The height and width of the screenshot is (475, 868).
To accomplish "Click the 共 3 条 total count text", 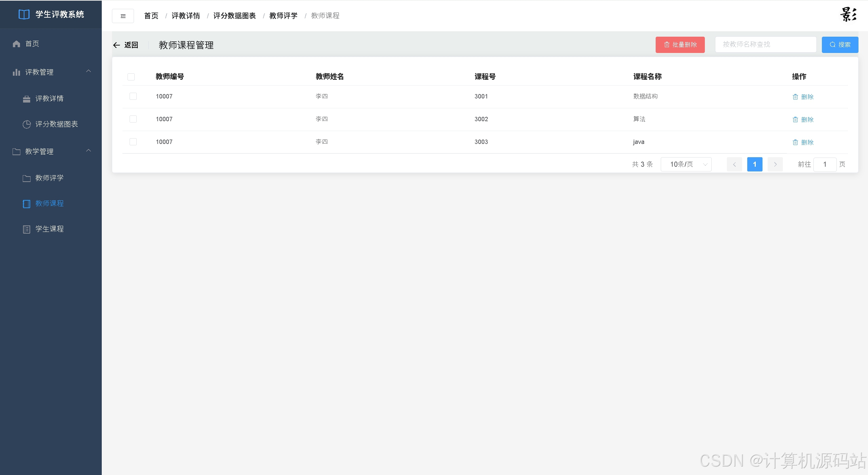I will [642, 164].
